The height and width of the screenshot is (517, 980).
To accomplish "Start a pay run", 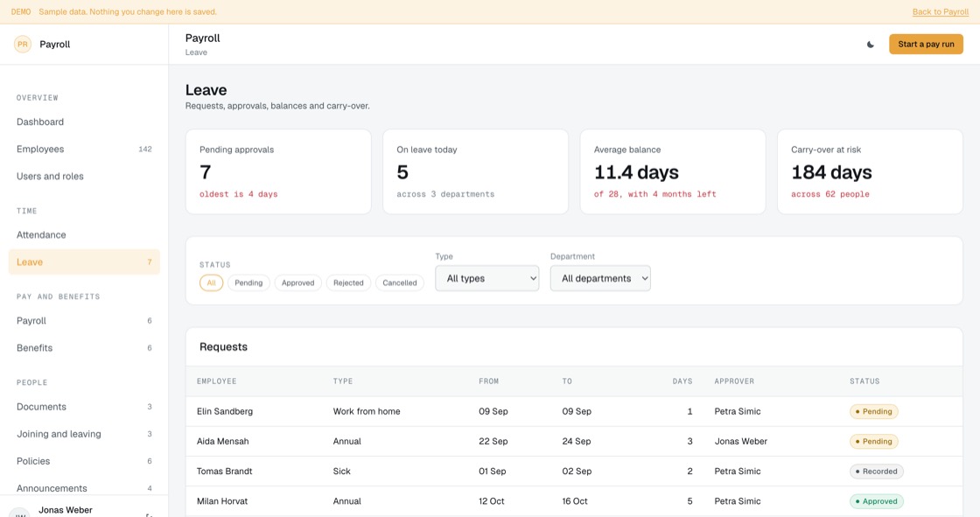I will click(x=926, y=45).
